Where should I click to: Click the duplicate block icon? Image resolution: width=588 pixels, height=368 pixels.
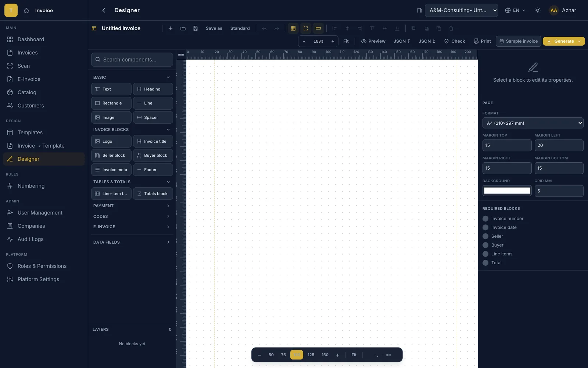[x=439, y=28]
